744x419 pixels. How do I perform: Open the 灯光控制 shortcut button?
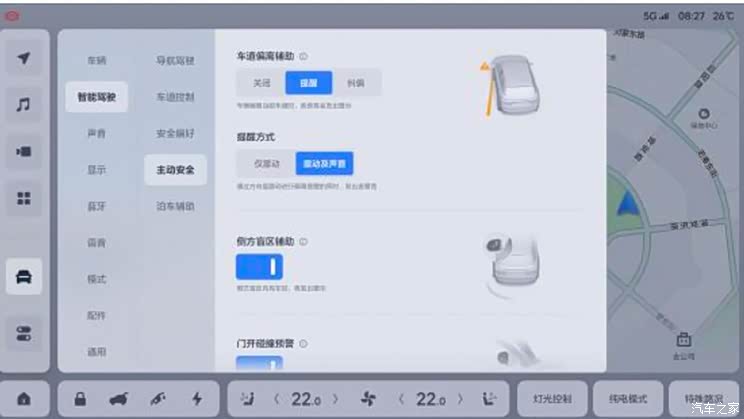click(552, 399)
